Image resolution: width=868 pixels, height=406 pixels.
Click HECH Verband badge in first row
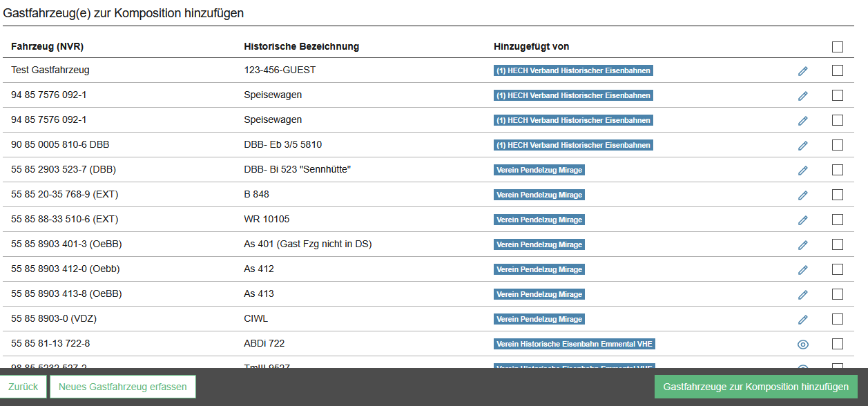click(573, 70)
